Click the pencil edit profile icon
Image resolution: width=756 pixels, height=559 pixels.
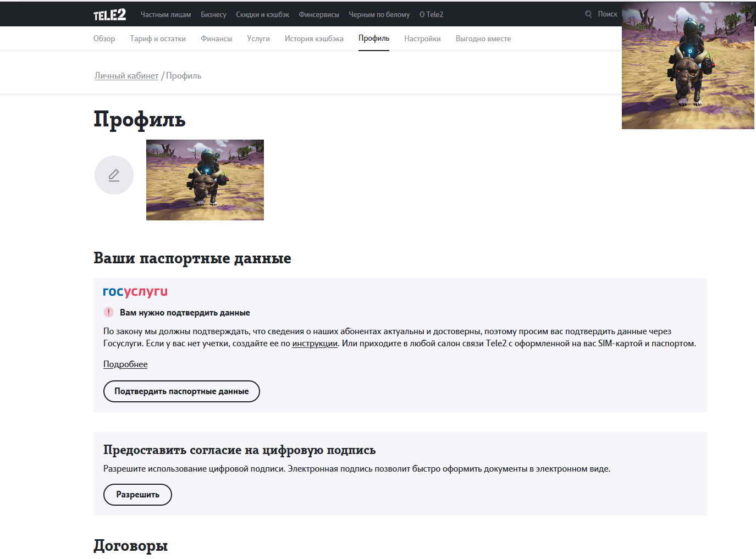point(114,175)
